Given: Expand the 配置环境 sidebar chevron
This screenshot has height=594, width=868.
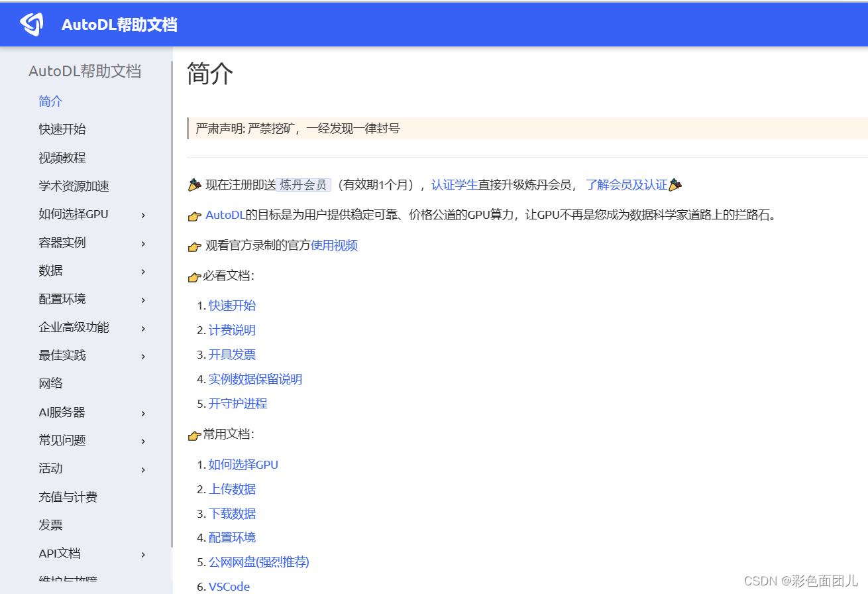Looking at the screenshot, I should click(x=143, y=300).
